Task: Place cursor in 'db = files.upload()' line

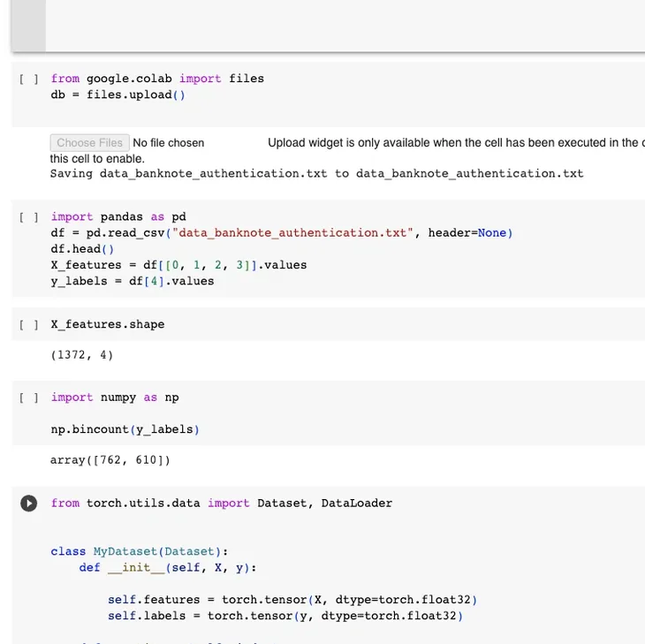Action: [118, 95]
